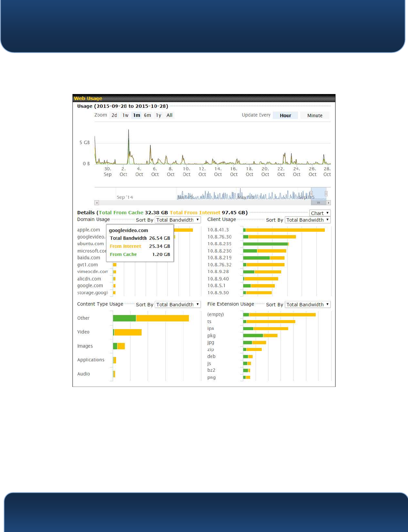Click the ts file extension bar

pos(269,322)
